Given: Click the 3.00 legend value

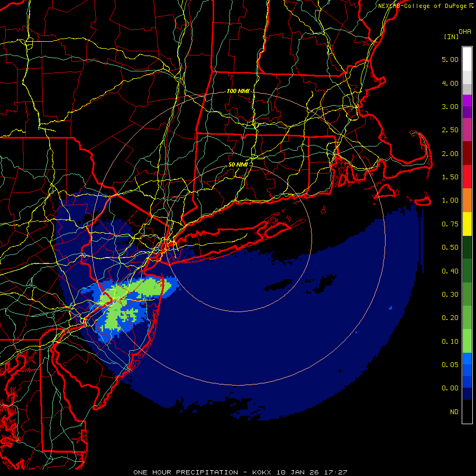Looking at the screenshot, I should click(450, 106).
